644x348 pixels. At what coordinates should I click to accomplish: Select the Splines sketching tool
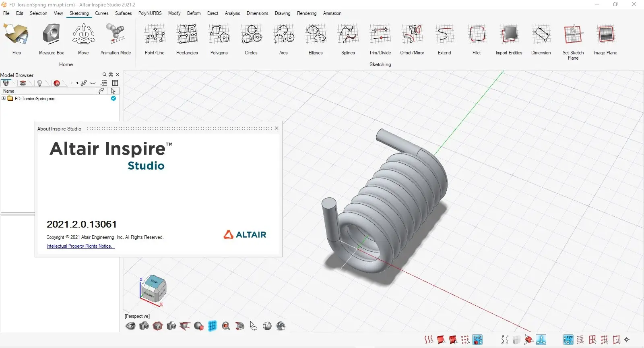[x=348, y=35]
